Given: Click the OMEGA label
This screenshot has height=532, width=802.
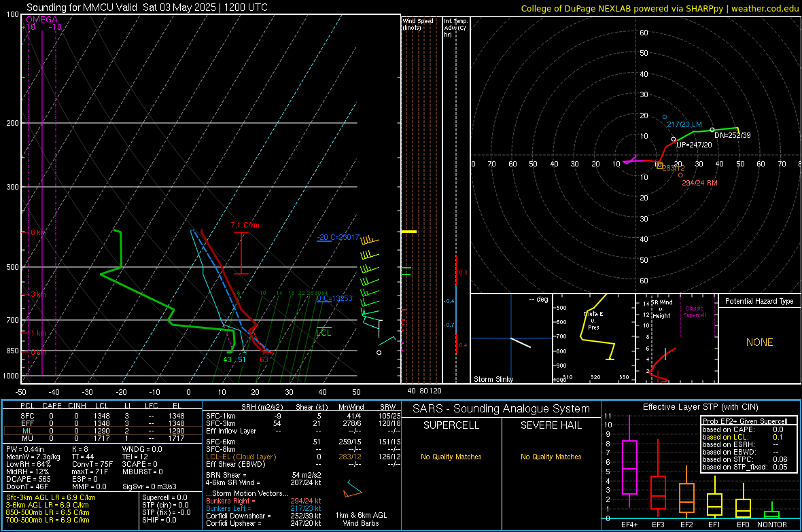Looking at the screenshot, I should pyautogui.click(x=41, y=20).
